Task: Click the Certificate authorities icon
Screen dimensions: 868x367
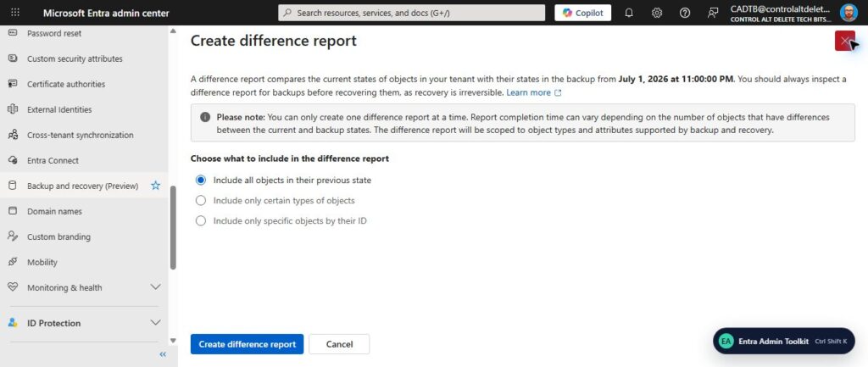Action: pyautogui.click(x=13, y=84)
